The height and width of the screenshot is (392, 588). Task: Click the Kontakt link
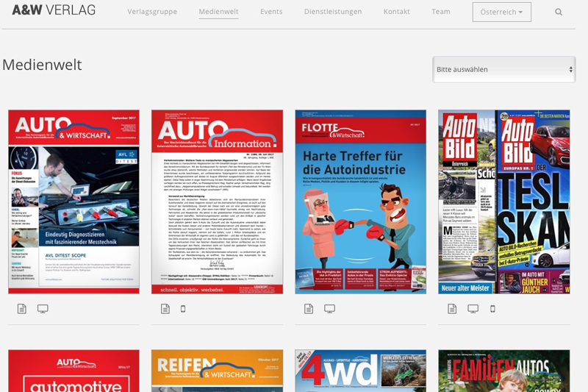click(397, 12)
